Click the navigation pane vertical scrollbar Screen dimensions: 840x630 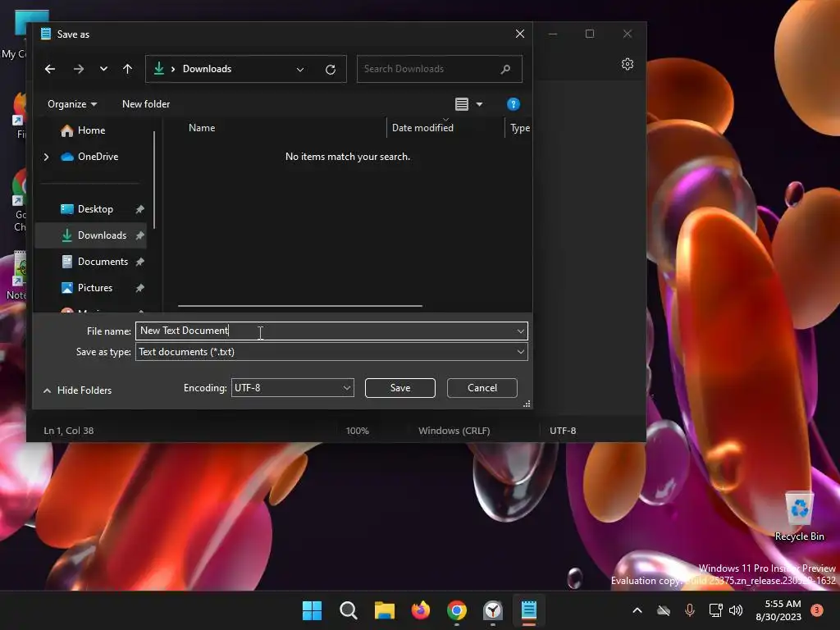(154, 180)
